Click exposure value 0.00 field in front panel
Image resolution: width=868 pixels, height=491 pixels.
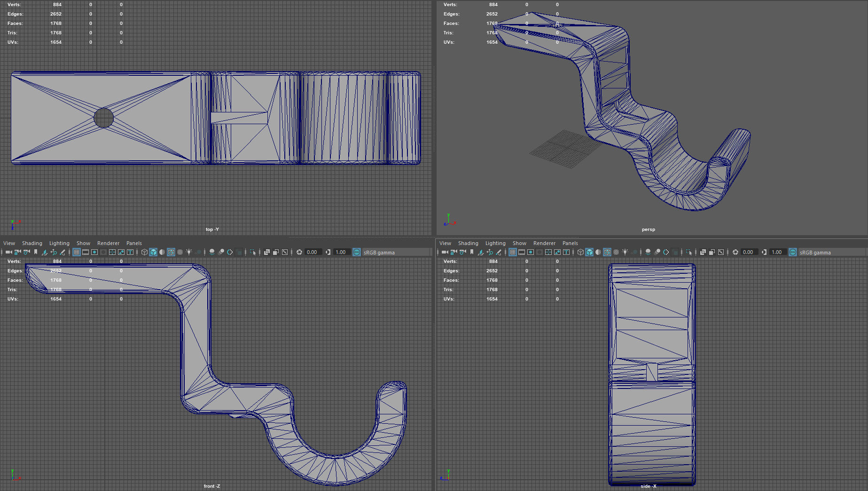pyautogui.click(x=313, y=252)
